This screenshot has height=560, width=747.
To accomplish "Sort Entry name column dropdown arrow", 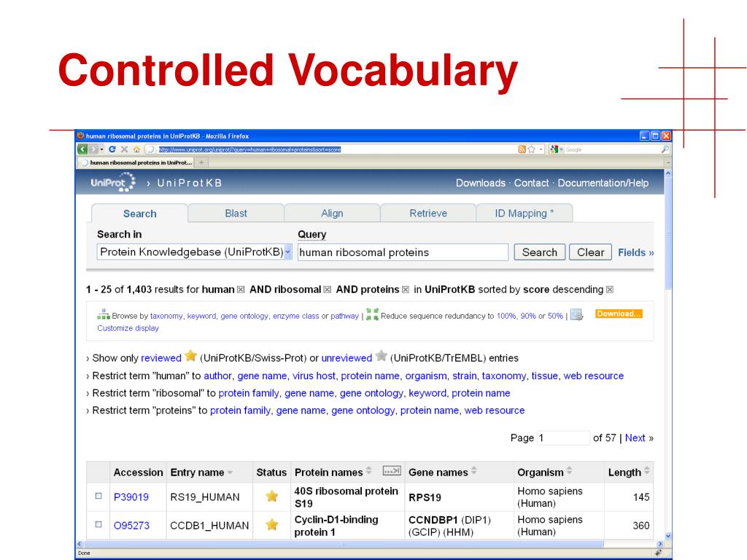I will click(x=231, y=472).
